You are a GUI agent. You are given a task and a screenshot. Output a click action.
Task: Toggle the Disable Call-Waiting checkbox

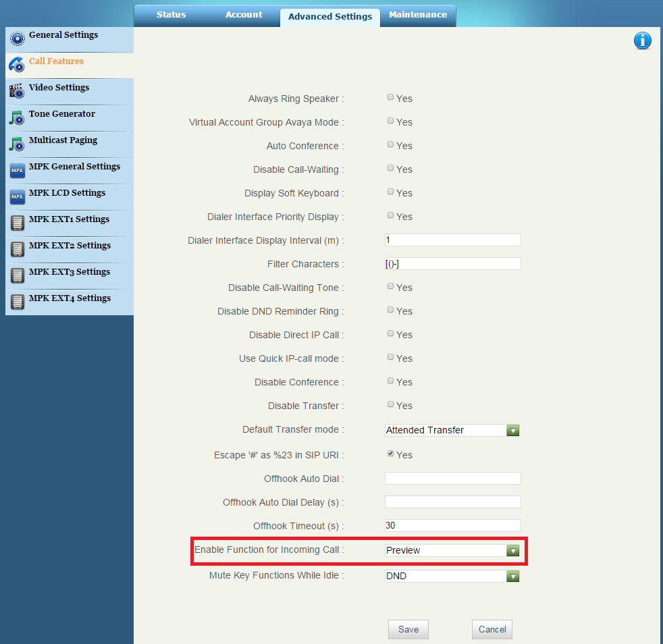pyautogui.click(x=390, y=169)
